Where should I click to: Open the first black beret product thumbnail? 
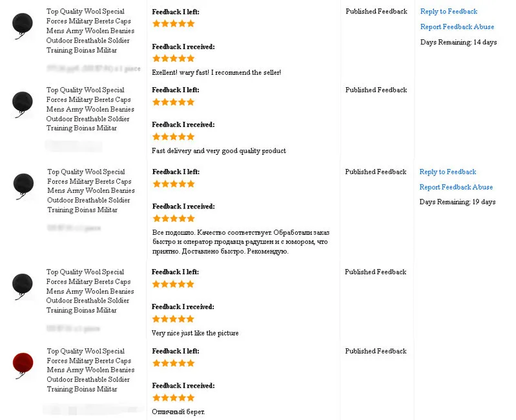click(x=23, y=26)
